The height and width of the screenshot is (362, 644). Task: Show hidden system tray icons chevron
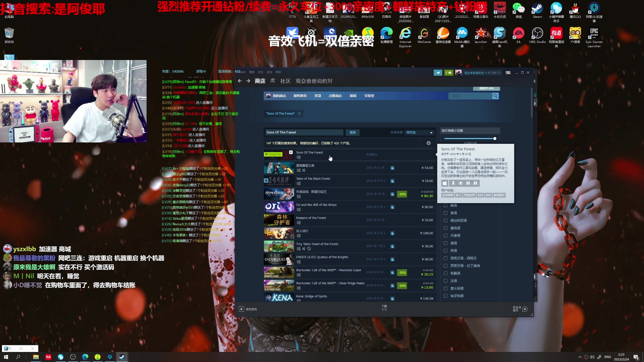click(x=580, y=357)
